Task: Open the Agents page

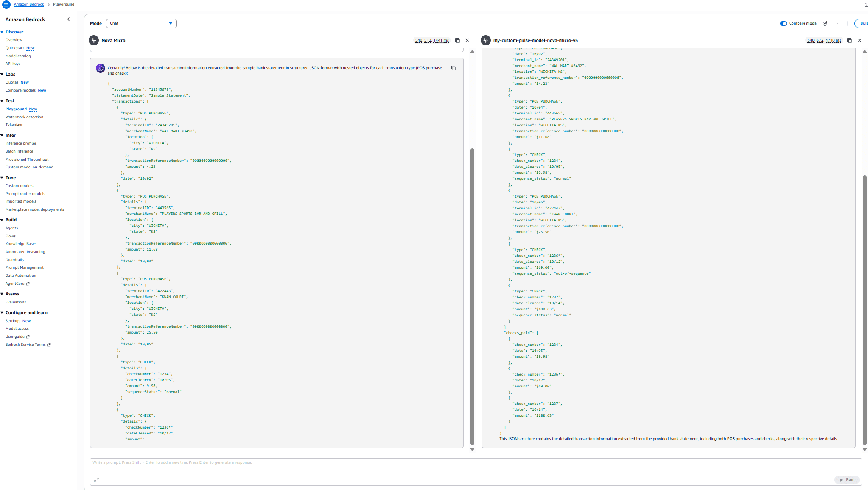Action: [x=12, y=228]
